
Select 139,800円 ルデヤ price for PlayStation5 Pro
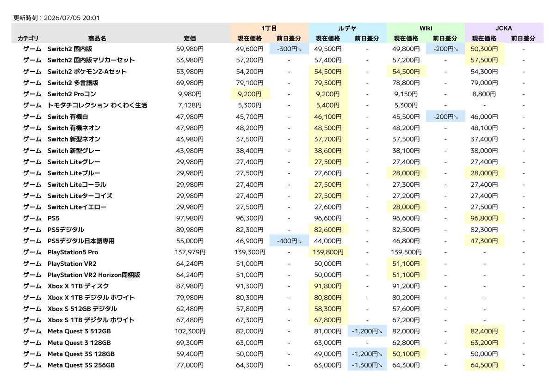point(328,252)
